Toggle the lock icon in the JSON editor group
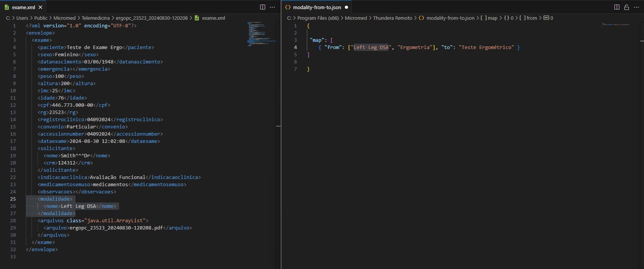Screen dimensions: 644x269 627,7
